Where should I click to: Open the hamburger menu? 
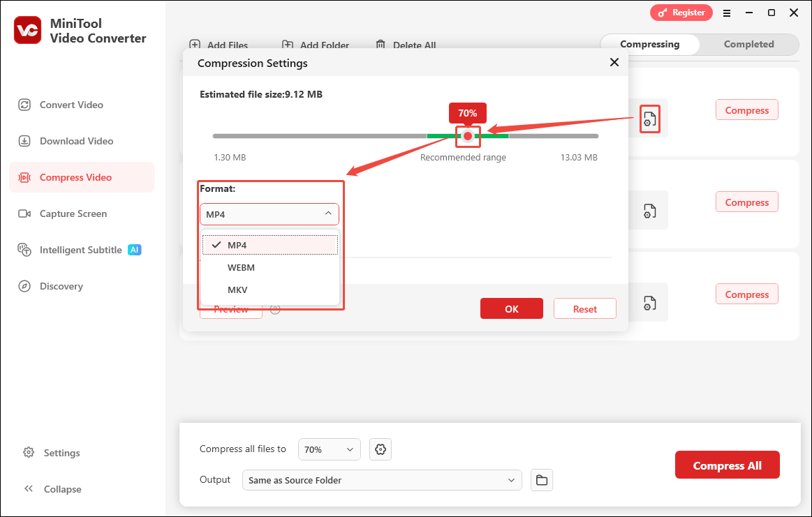click(727, 13)
